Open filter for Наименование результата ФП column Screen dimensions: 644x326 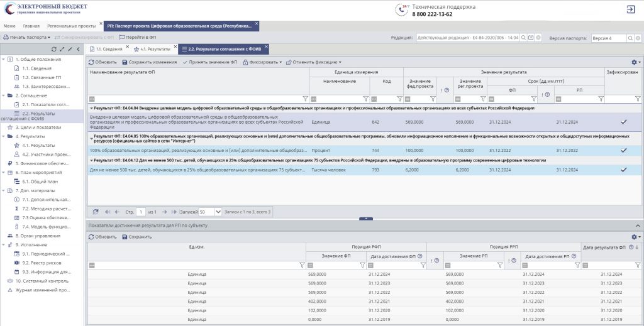click(x=305, y=99)
